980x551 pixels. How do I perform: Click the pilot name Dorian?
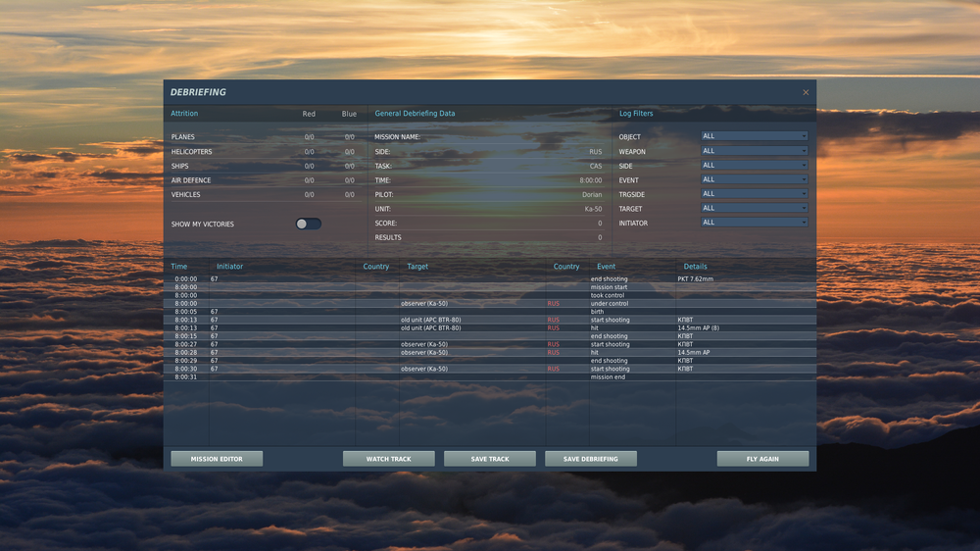(x=592, y=194)
